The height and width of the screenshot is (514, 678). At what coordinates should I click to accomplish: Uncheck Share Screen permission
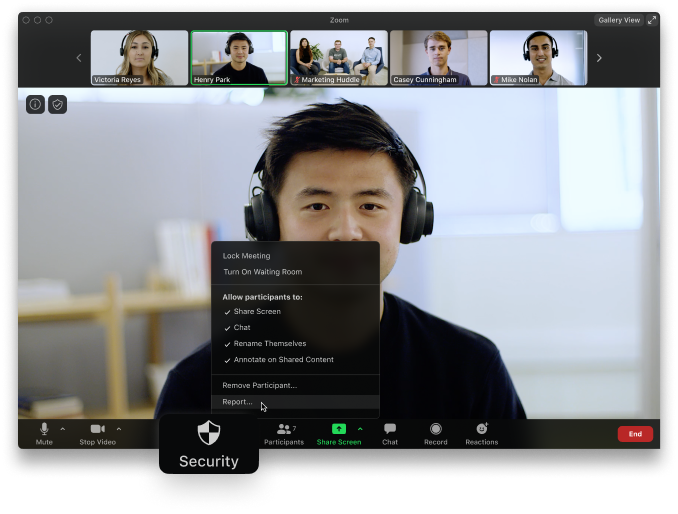tap(295, 312)
